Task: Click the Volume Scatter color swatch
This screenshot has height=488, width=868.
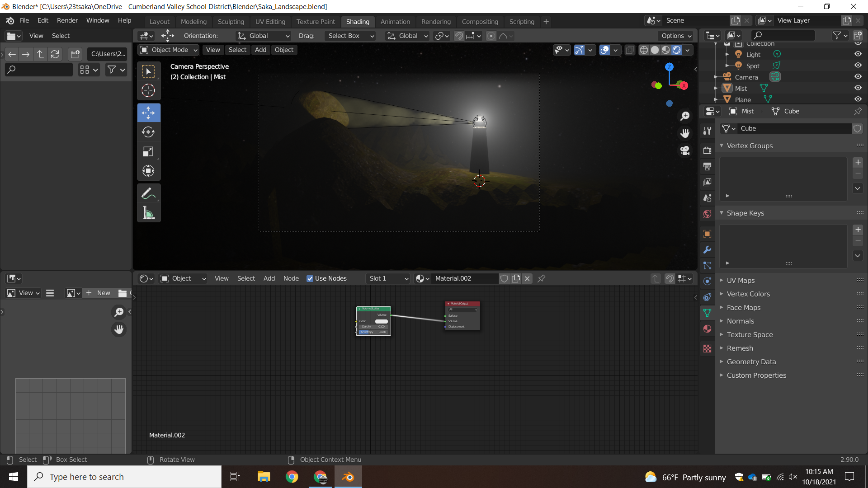Action: click(381, 321)
